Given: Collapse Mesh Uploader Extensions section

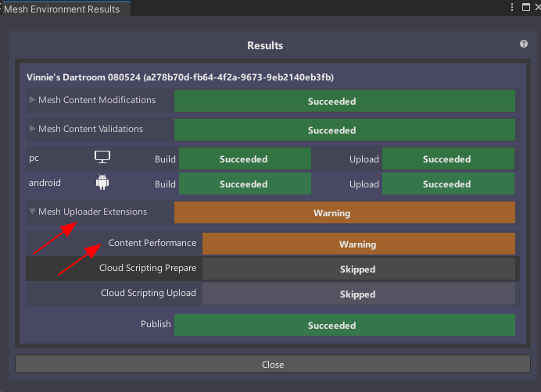Looking at the screenshot, I should [32, 212].
